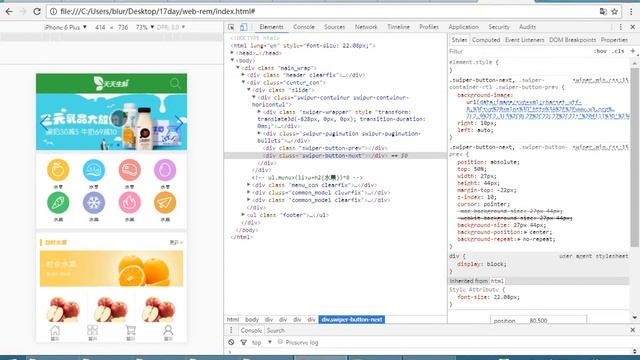640x360 pixels.
Task: Expand the menu_con clearfix node
Action: [249, 184]
